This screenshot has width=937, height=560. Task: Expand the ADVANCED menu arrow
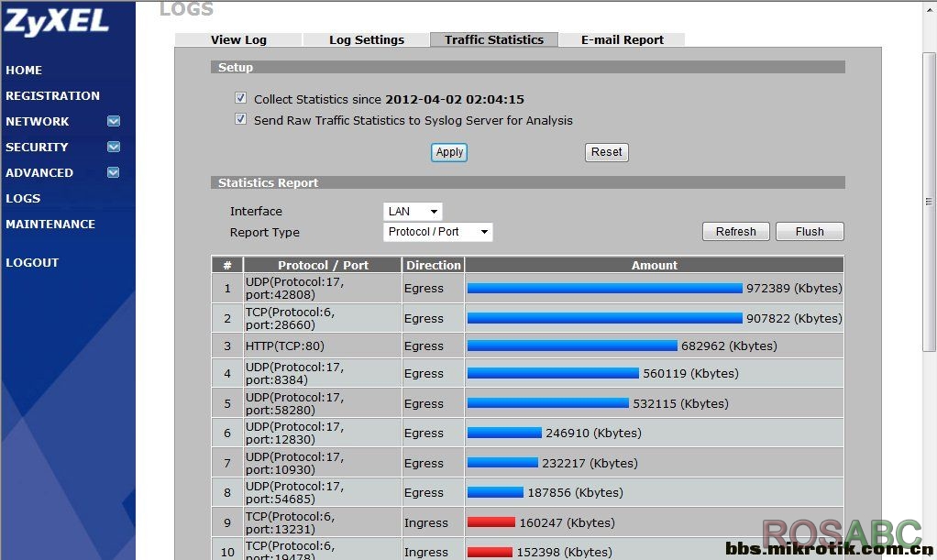tap(114, 172)
